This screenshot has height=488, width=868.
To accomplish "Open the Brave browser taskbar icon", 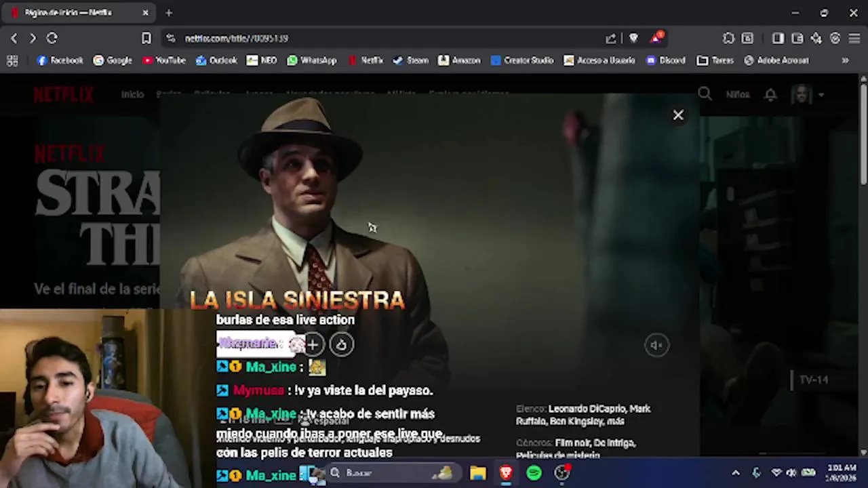I will 506,473.
